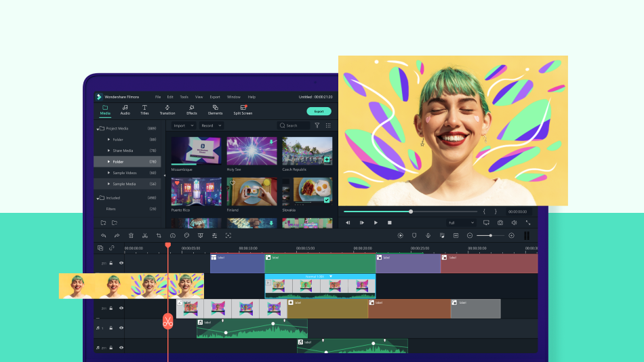Click the filter funnel icon

tap(317, 125)
